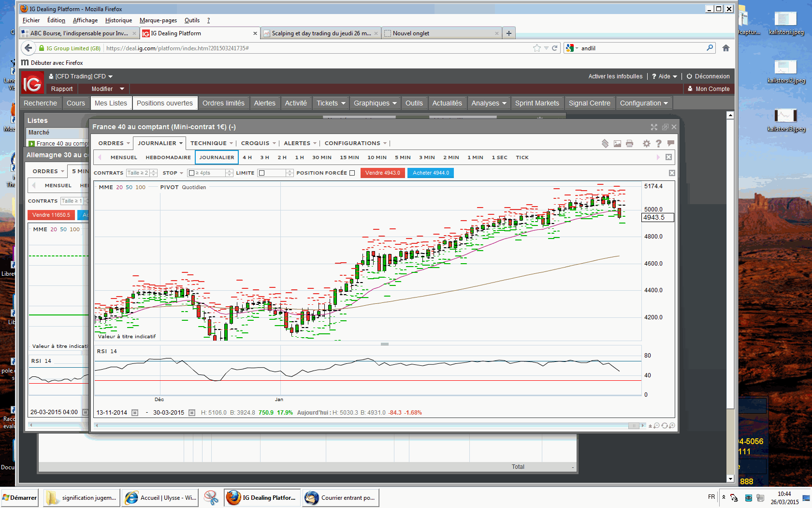Open the Mes Listes tab
Image resolution: width=812 pixels, height=508 pixels.
click(111, 103)
